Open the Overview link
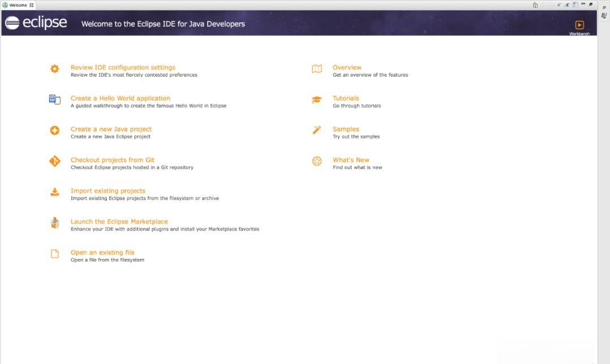This screenshot has width=610, height=364. coord(347,67)
